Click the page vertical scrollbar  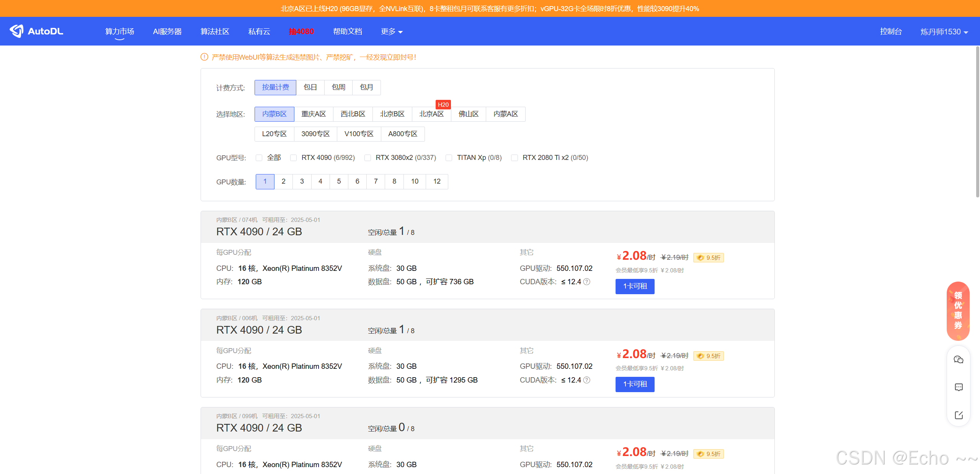pos(977,122)
